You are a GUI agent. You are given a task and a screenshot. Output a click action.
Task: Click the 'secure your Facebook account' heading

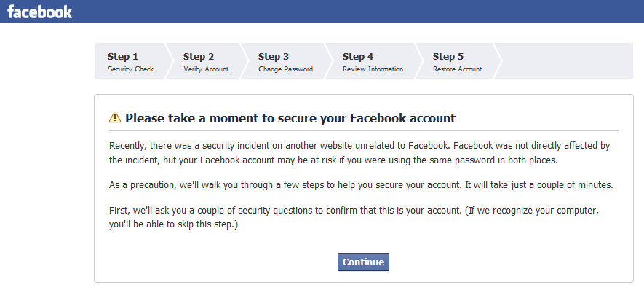click(x=290, y=117)
